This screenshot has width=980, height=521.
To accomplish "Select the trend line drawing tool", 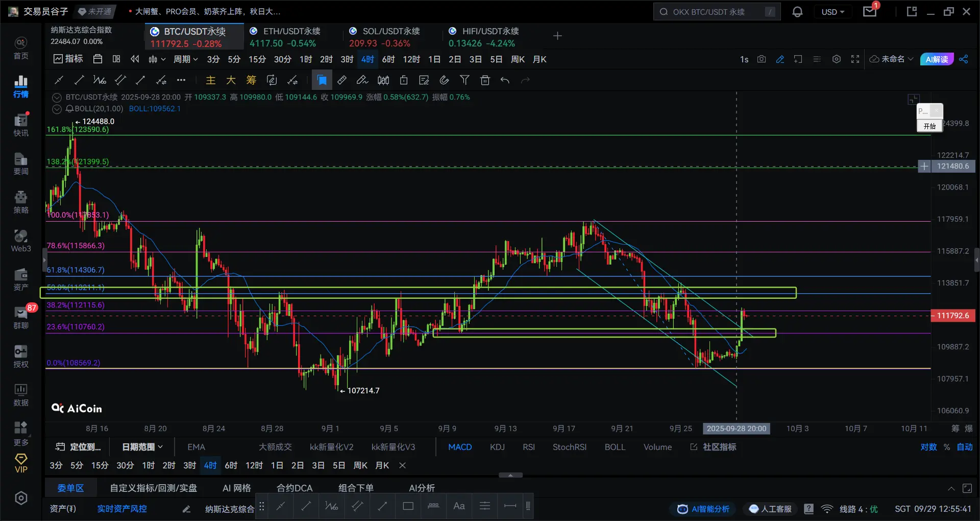I will tap(79, 80).
